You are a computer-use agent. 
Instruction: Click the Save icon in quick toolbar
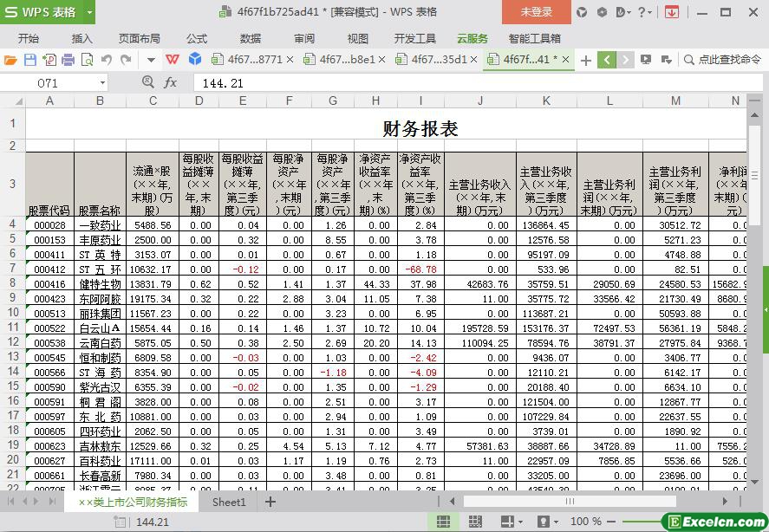point(30,60)
